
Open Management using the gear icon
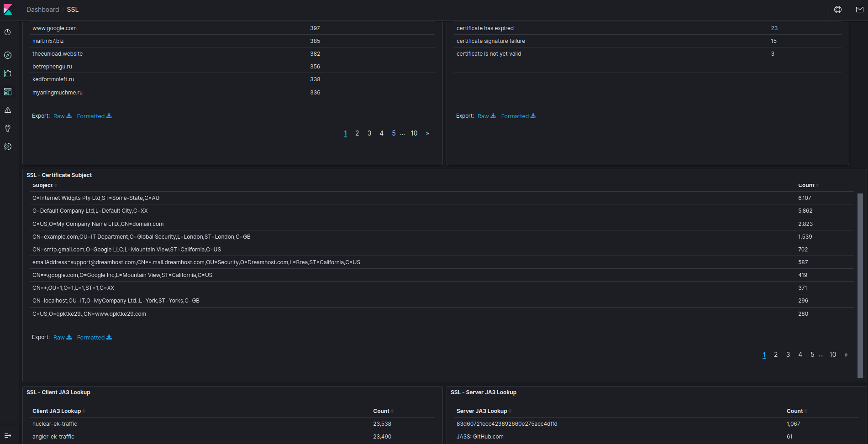[x=8, y=146]
